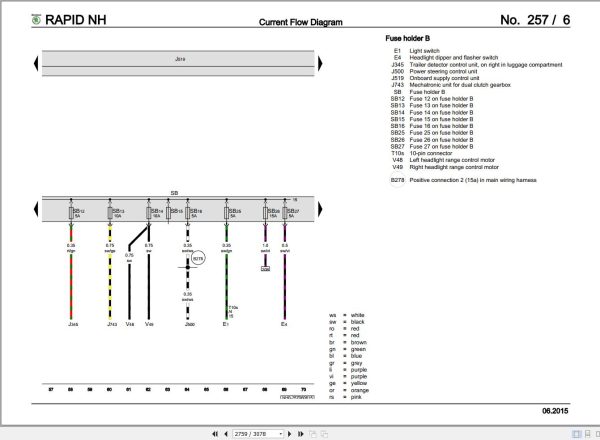Click the previous view icon beside navigation arrows
This screenshot has height=440, width=600.
(313, 434)
